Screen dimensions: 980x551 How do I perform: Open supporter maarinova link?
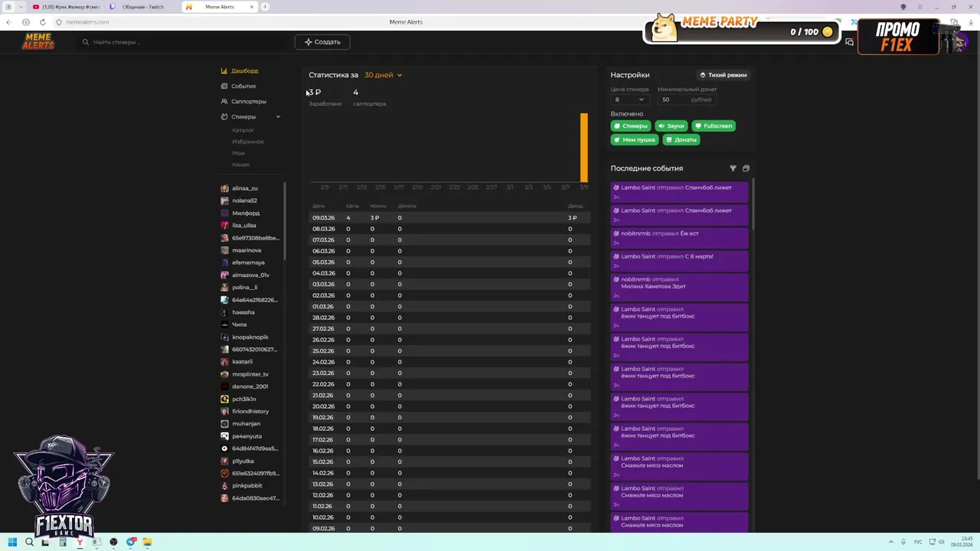247,250
